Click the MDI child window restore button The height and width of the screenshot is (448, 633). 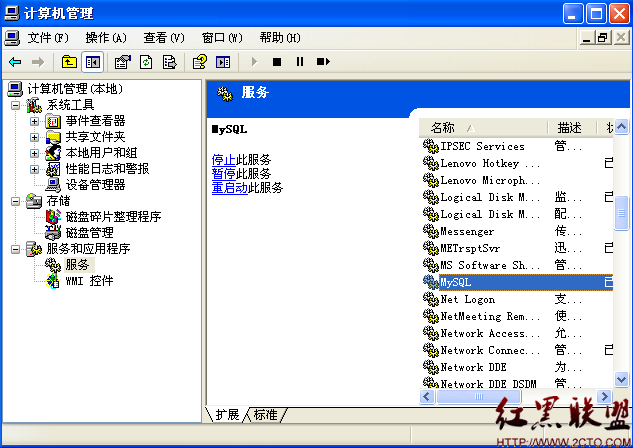coord(603,38)
